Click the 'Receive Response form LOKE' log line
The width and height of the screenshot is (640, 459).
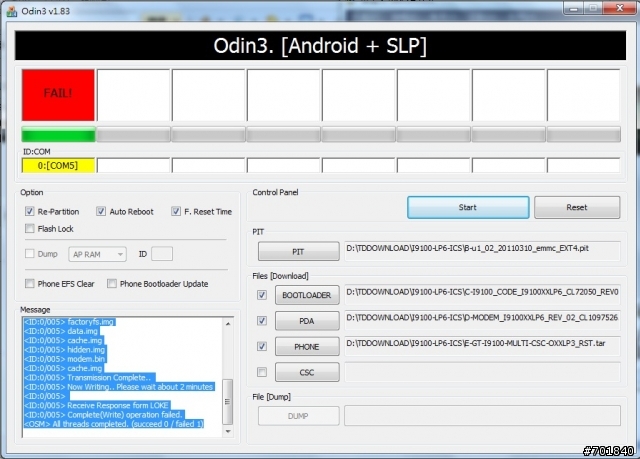pos(96,405)
